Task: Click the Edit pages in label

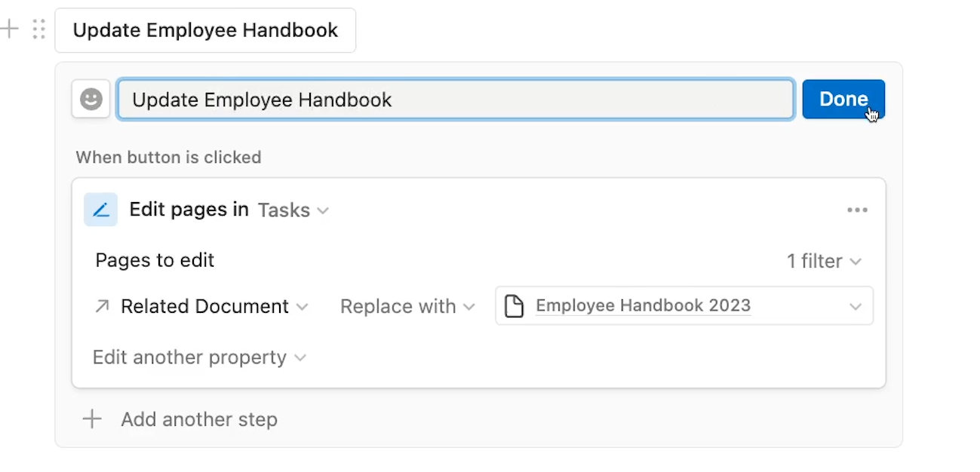Action: pos(189,210)
